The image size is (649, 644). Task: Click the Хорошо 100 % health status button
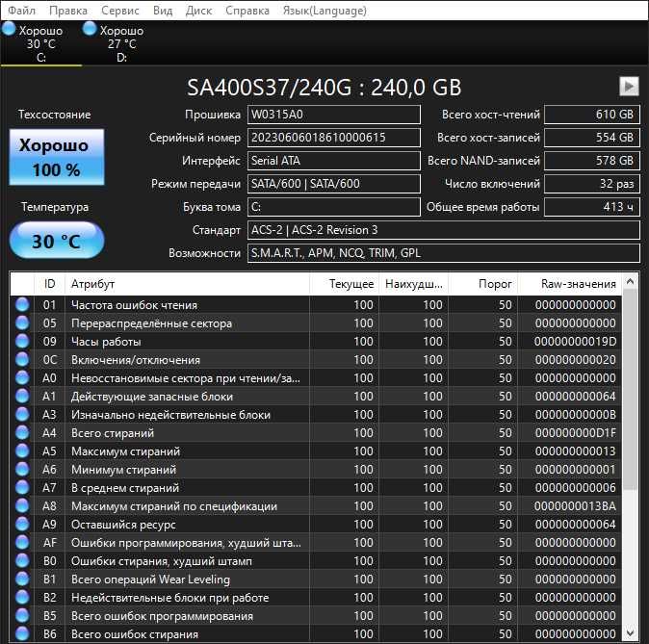pyautogui.click(x=57, y=157)
